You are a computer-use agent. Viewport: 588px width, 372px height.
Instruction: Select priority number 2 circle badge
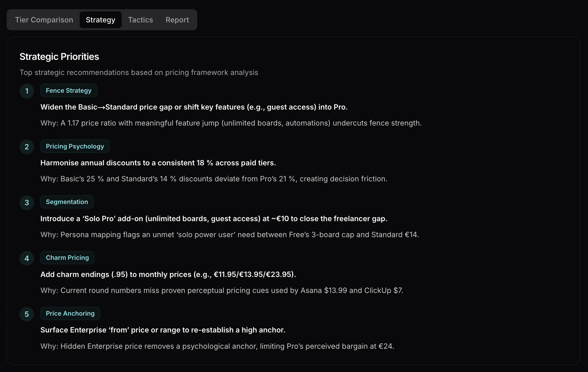coord(26,147)
